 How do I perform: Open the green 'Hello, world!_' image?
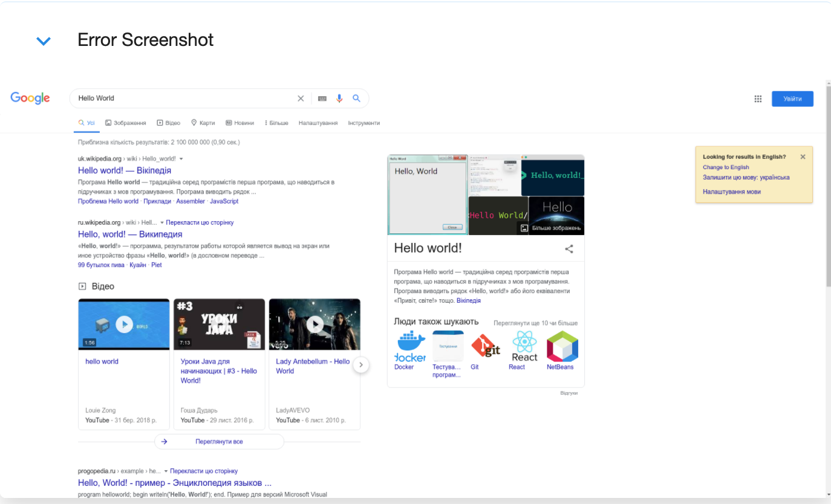pyautogui.click(x=553, y=175)
